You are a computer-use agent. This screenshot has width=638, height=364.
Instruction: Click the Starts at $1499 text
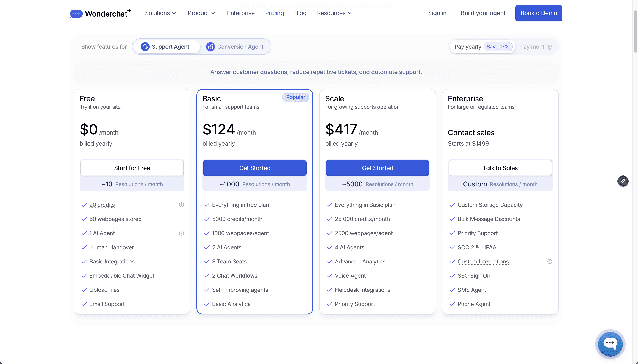point(468,144)
